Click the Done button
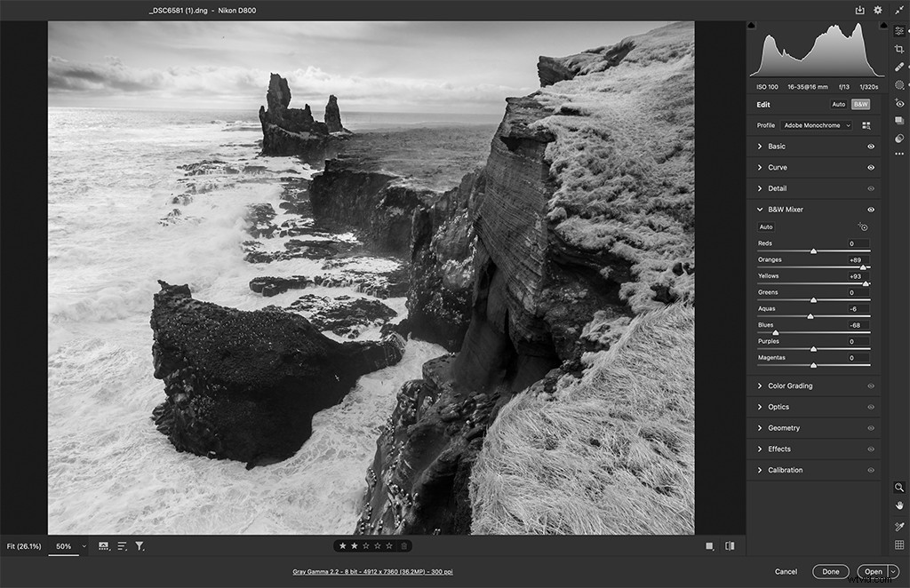Viewport: 910px width, 588px height. pyautogui.click(x=830, y=571)
